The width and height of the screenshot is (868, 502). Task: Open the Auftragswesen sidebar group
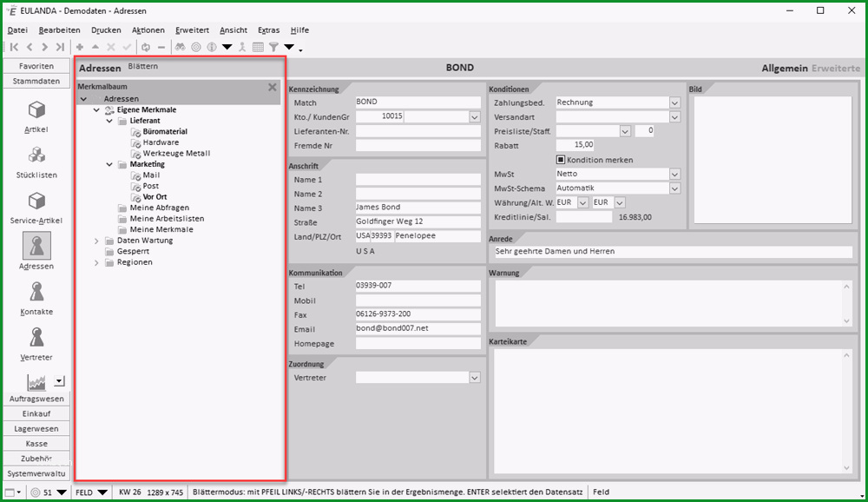point(36,399)
